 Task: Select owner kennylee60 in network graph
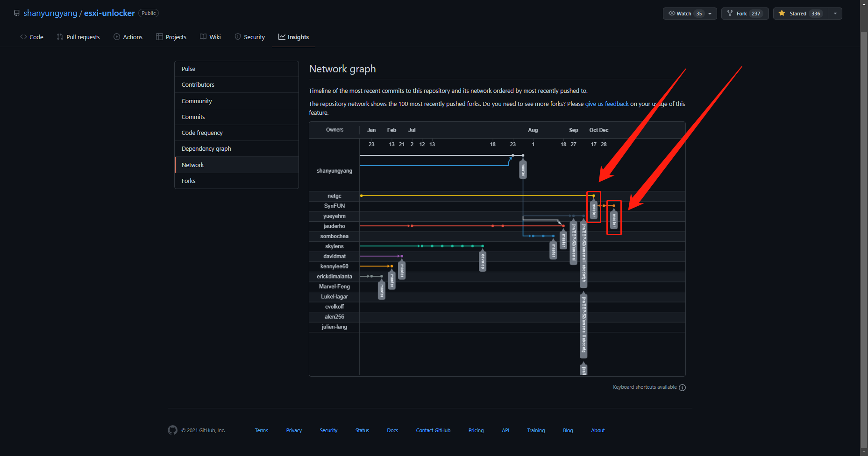coord(334,267)
